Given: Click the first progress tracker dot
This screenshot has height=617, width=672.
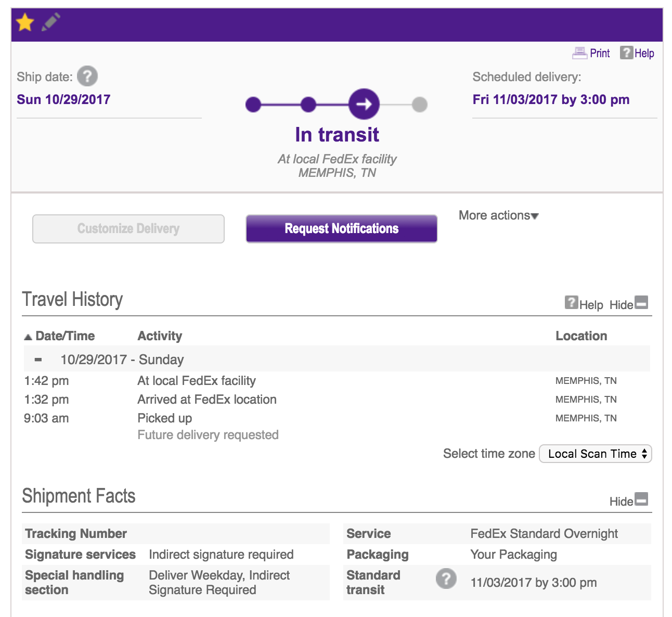Looking at the screenshot, I should coord(253,105).
